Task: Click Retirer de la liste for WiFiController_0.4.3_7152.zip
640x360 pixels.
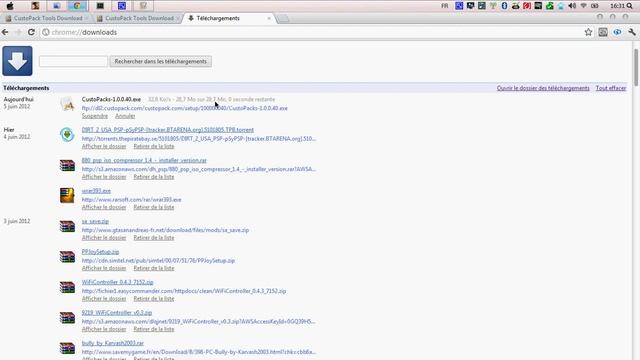Action: (153, 298)
